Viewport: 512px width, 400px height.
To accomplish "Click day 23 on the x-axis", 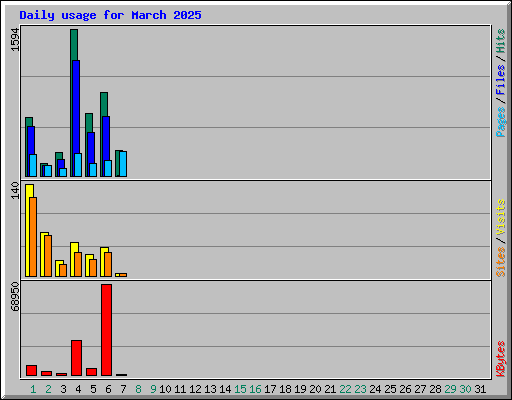I will [360, 389].
